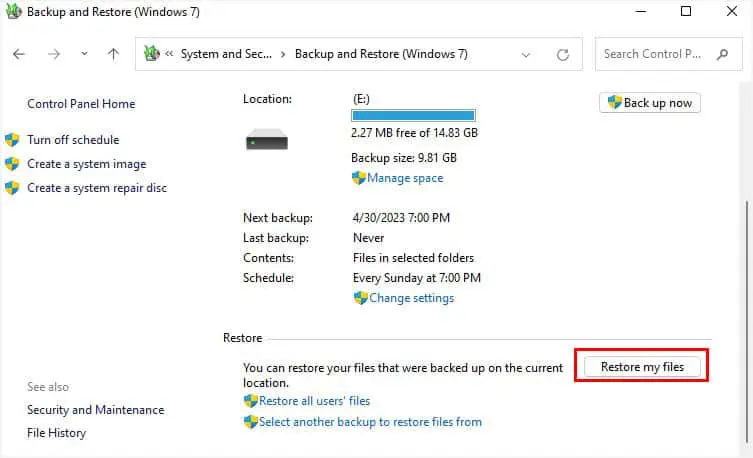Open Security and Maintenance

coord(96,410)
